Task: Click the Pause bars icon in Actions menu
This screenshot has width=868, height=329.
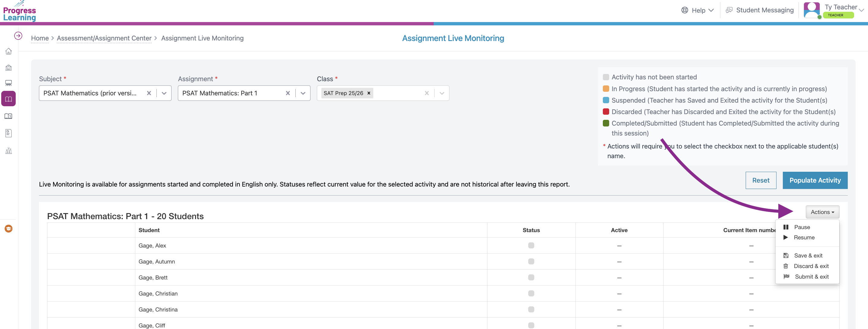Action: 786,227
